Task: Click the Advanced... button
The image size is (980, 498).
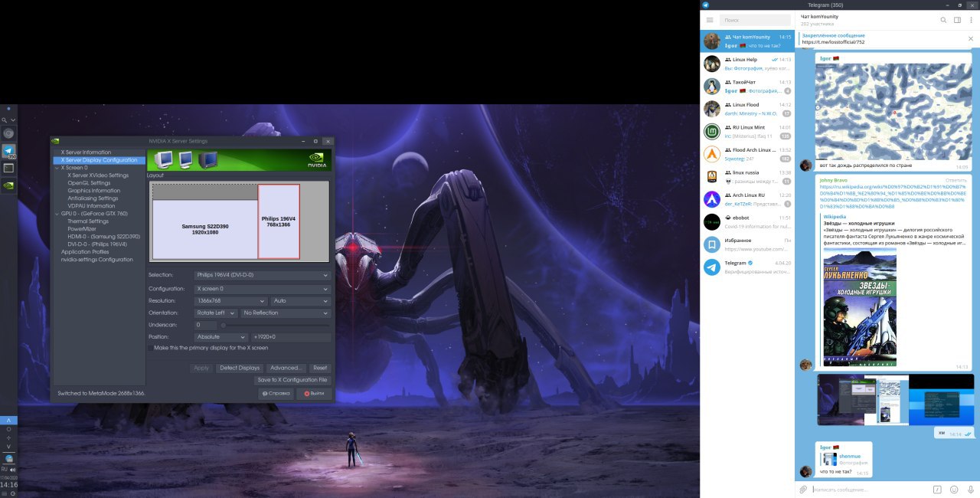Action: click(x=286, y=368)
